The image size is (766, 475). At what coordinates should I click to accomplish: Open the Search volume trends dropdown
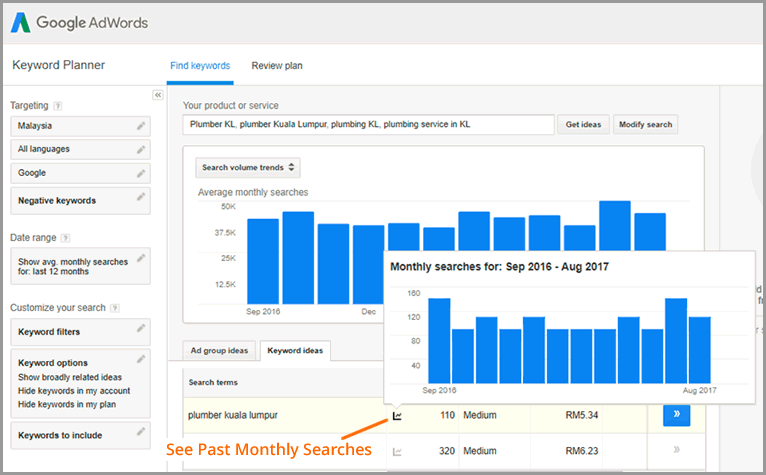(248, 168)
